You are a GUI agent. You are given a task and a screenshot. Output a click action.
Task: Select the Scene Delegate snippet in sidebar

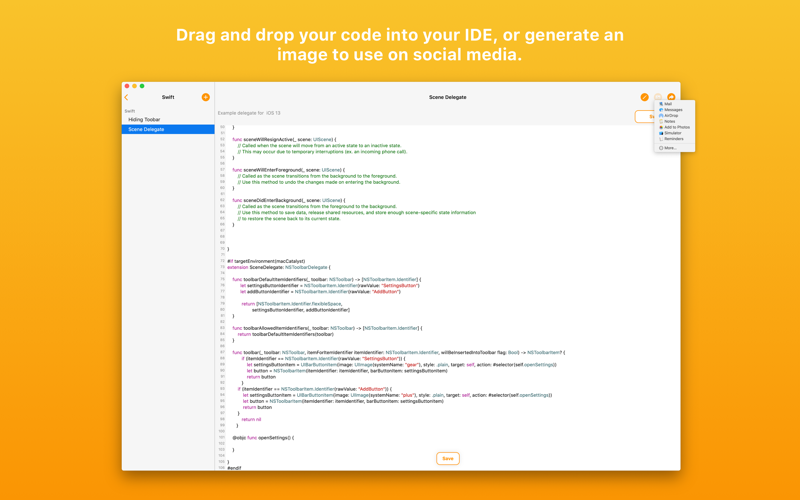(x=168, y=129)
